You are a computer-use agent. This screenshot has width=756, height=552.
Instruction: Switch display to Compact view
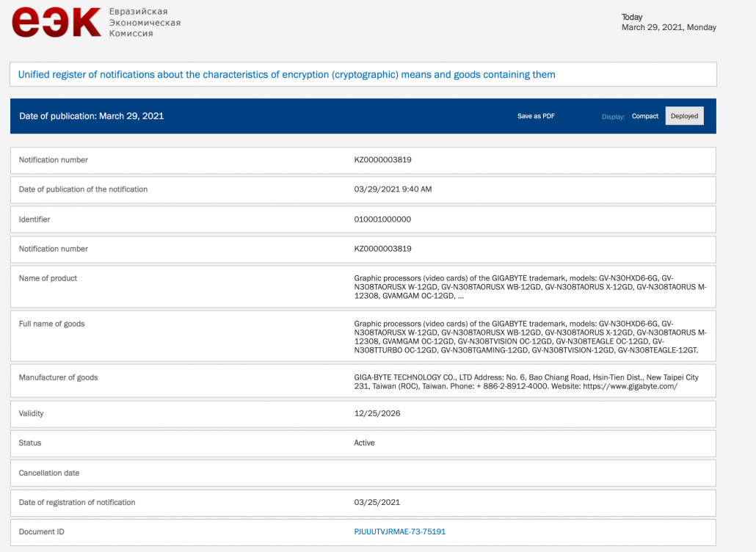tap(645, 116)
